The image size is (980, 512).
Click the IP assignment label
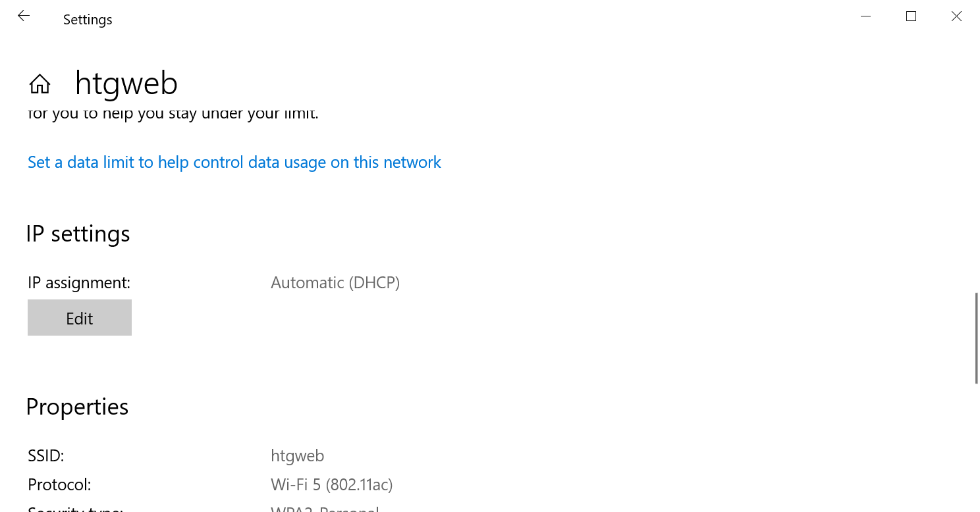click(78, 282)
